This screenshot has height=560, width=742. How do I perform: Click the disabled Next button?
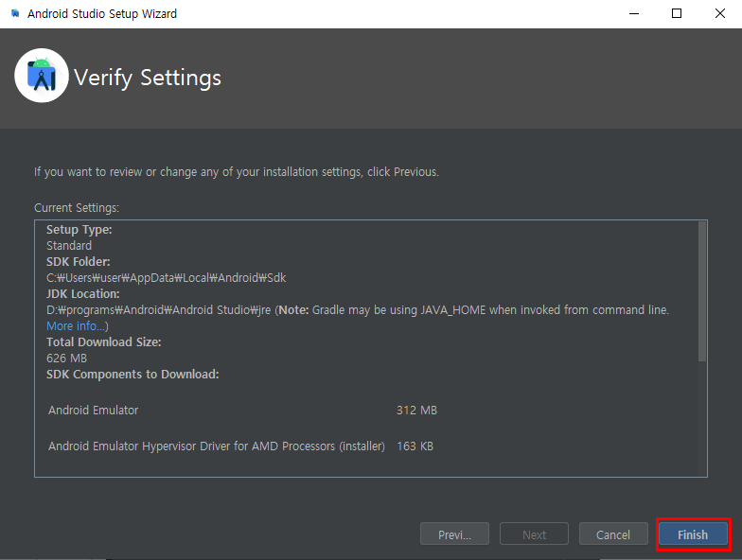(534, 534)
